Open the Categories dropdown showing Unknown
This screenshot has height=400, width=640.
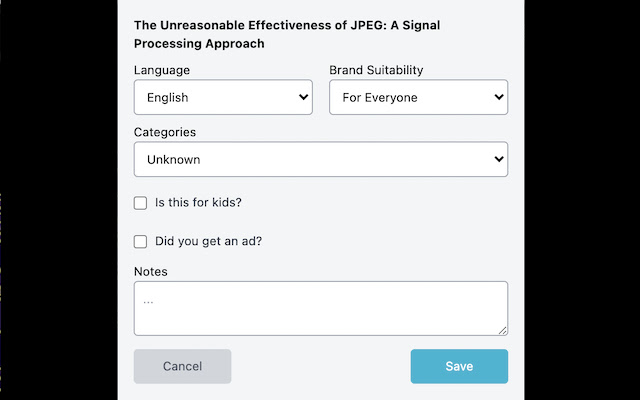(320, 159)
